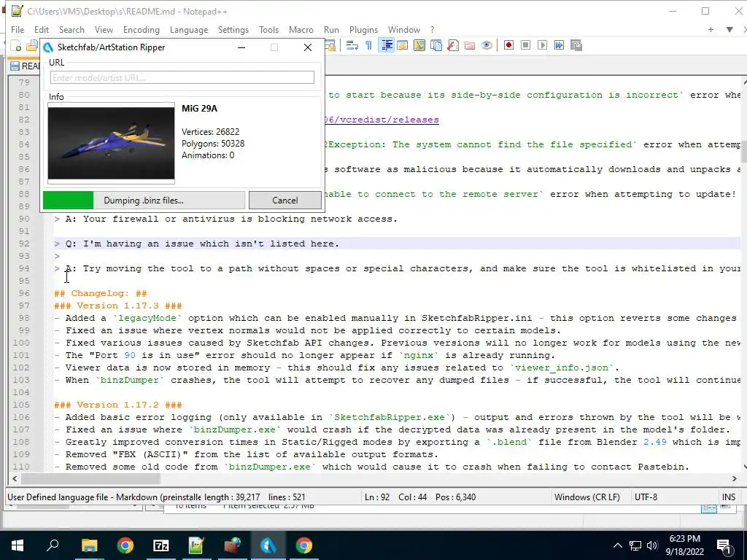Click the Dumping .binz files progress bar

pos(144,201)
